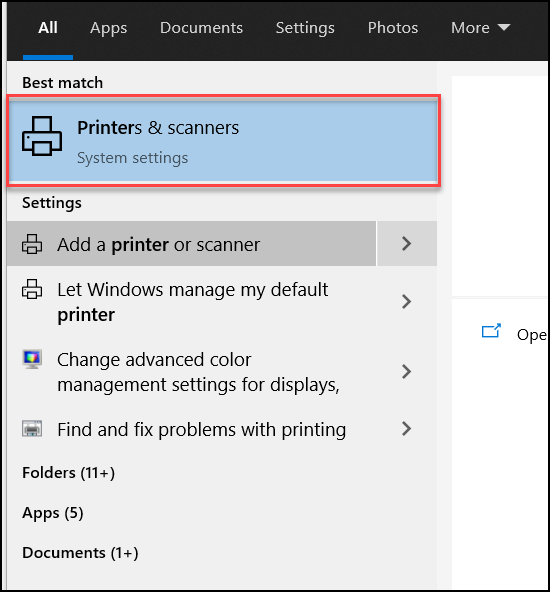Viewport: 550px width, 592px height.
Task: Click the color monitor icon beside Change advanced color management
Action: tap(32, 359)
